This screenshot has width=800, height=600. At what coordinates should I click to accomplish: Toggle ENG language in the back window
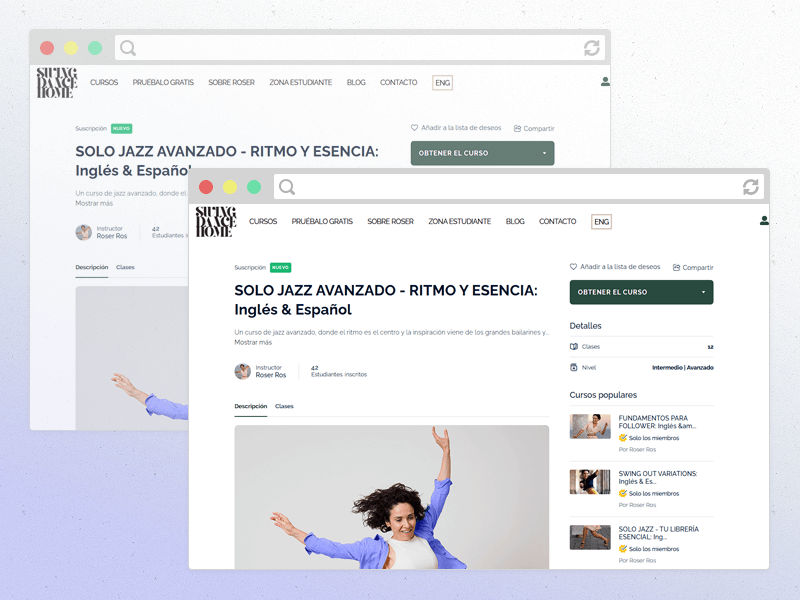coord(442,82)
